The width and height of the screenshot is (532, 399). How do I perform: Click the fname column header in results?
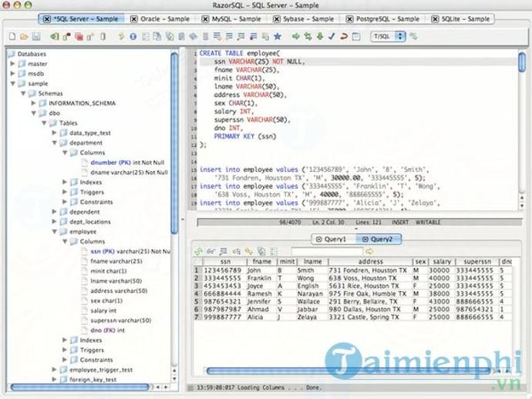pyautogui.click(x=261, y=261)
